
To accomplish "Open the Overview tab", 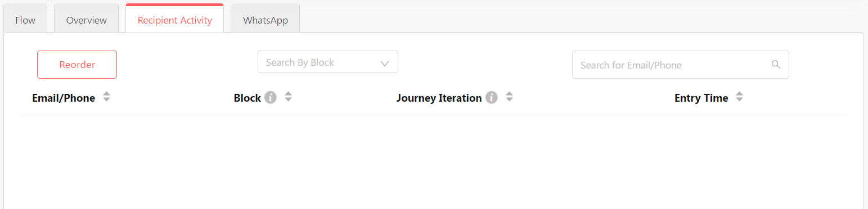I will 86,20.
